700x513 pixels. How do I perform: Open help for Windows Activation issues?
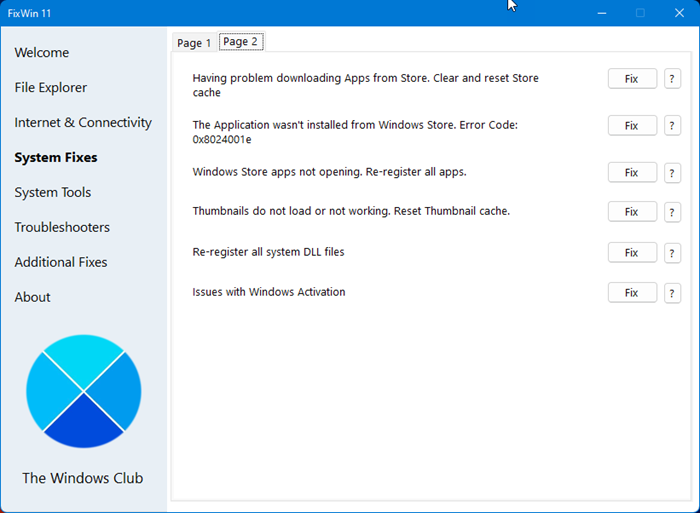672,293
